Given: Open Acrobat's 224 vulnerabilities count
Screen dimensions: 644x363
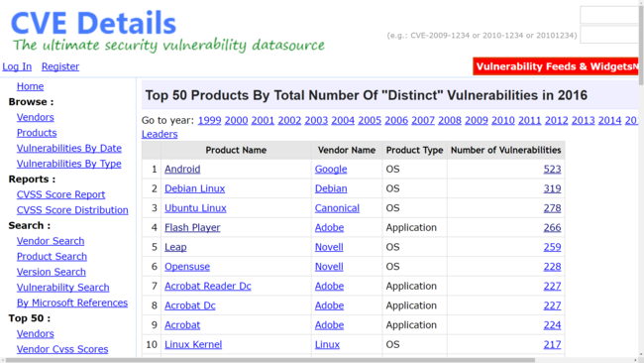Looking at the screenshot, I should pos(553,325).
